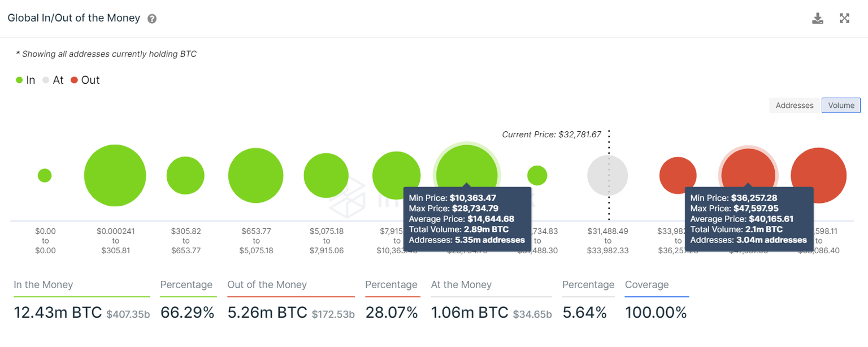Click the Coverage 100.00% value
The image size is (868, 347).
656,311
